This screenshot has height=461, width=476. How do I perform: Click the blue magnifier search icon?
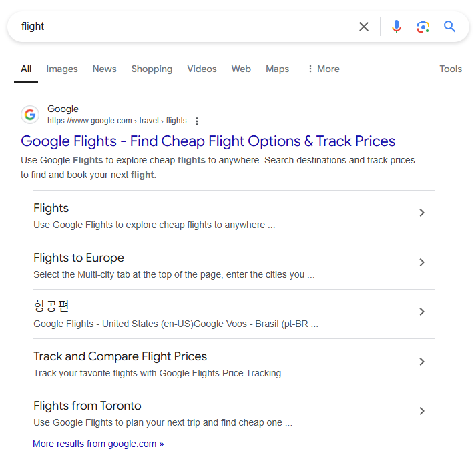[450, 27]
